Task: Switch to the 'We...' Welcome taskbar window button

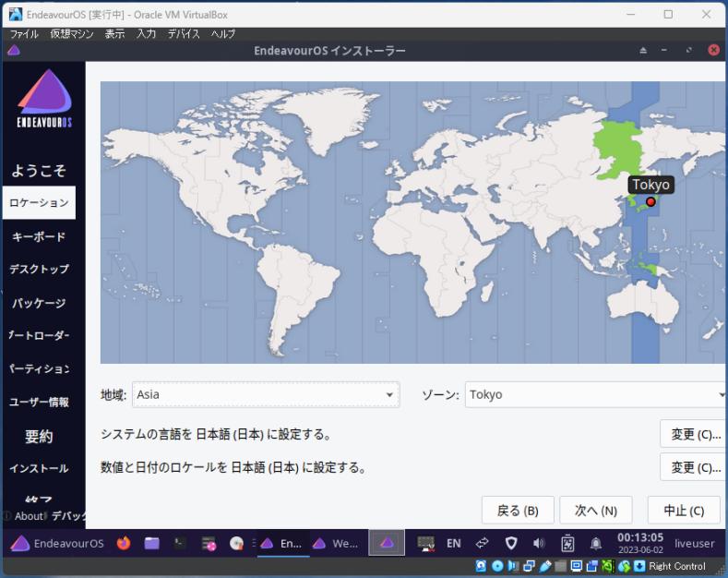Action: click(335, 543)
